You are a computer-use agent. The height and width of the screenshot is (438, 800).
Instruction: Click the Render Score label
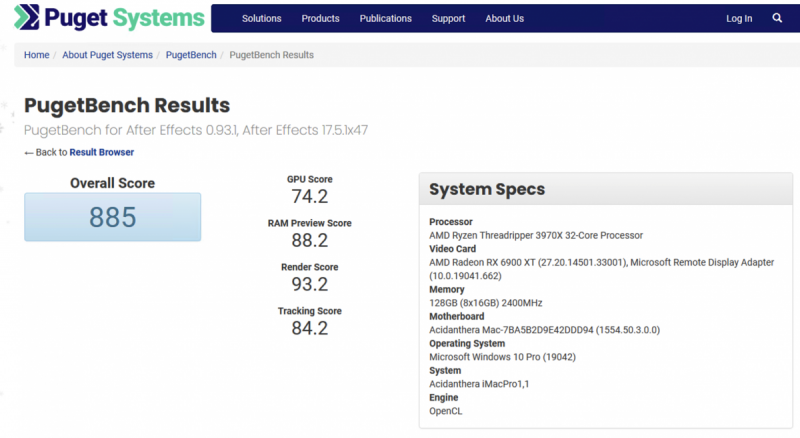click(x=310, y=267)
